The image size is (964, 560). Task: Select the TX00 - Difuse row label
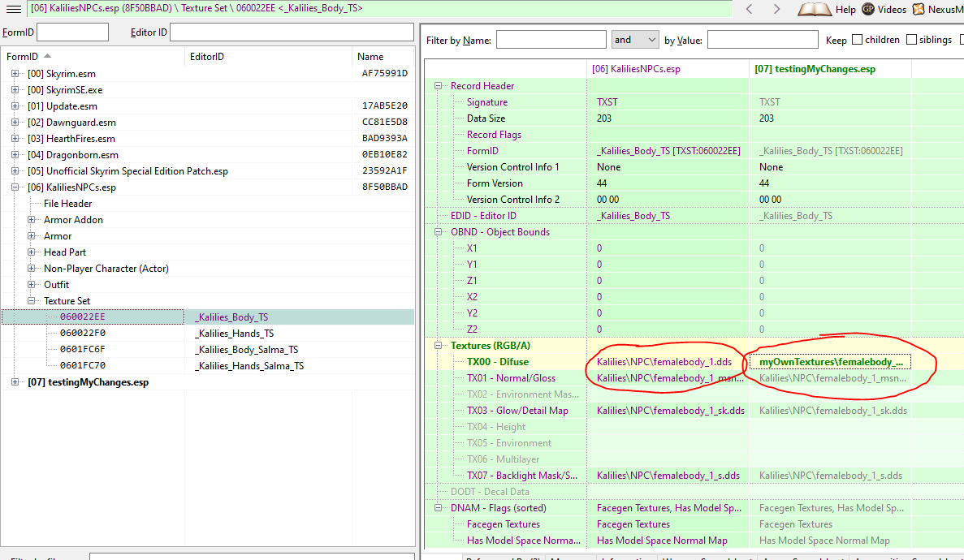tap(497, 362)
